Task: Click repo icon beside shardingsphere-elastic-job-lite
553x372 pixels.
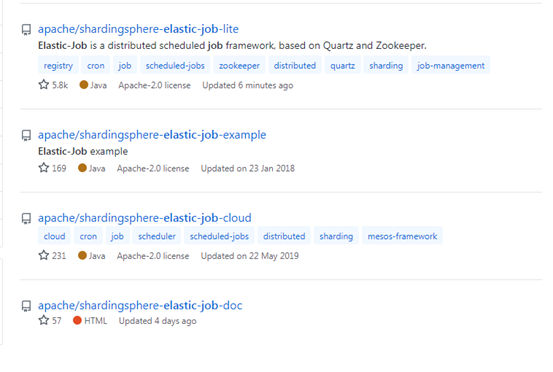Action: [x=26, y=30]
